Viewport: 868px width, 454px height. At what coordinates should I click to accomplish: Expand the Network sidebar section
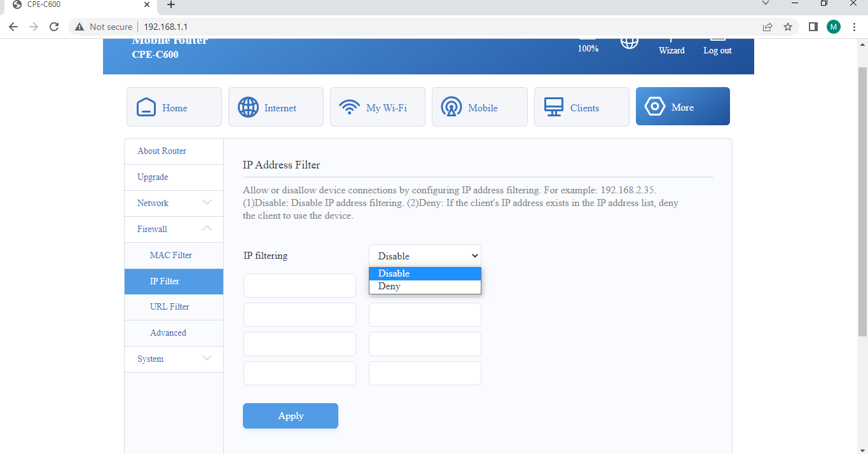click(174, 203)
